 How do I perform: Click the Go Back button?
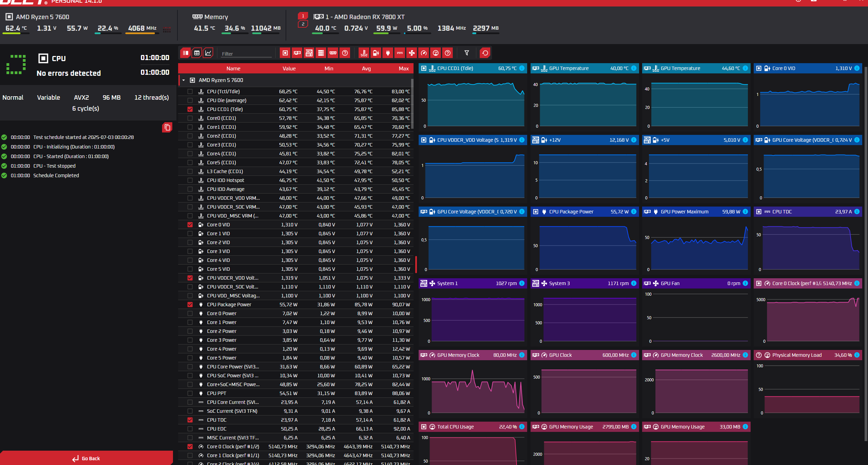pyautogui.click(x=86, y=458)
